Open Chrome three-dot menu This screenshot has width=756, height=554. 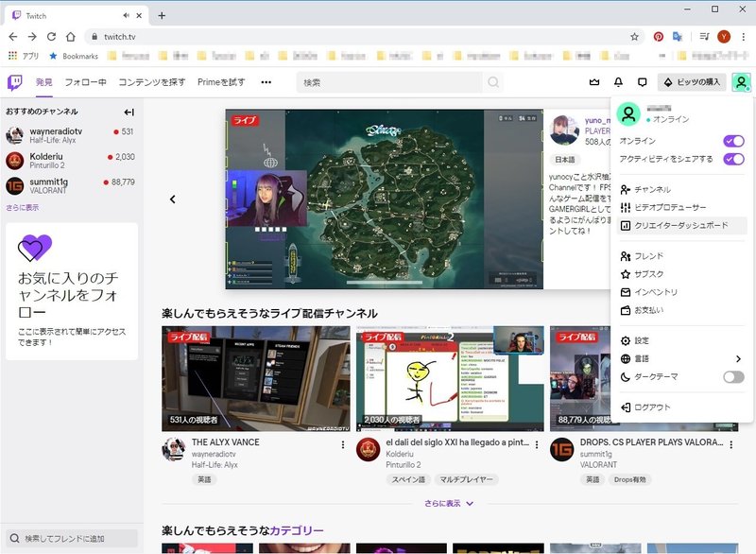click(744, 37)
